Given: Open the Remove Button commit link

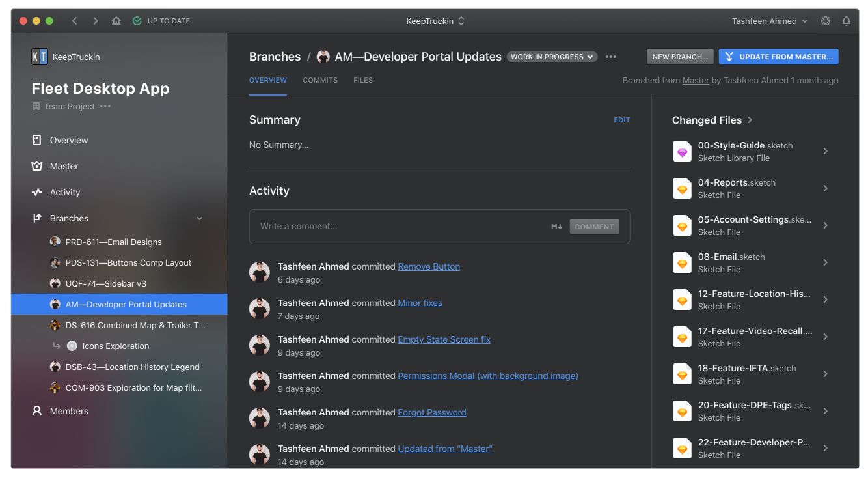Looking at the screenshot, I should pyautogui.click(x=429, y=266).
